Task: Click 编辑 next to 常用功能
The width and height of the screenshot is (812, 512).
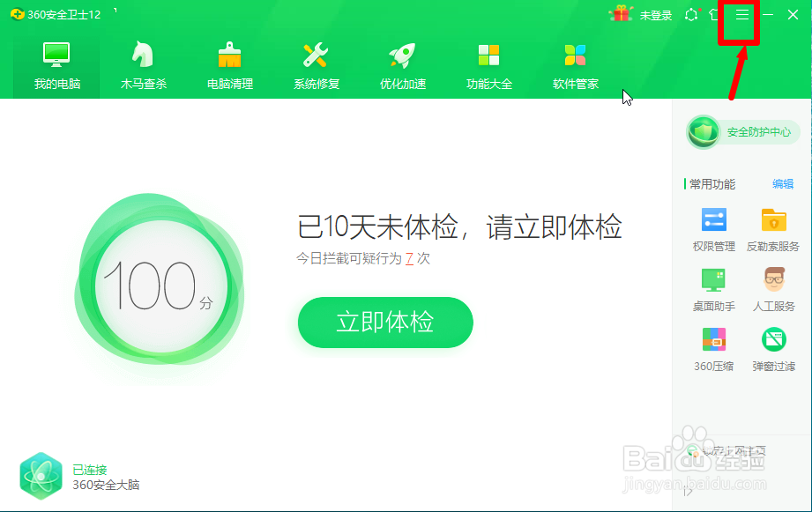Action: 783,184
